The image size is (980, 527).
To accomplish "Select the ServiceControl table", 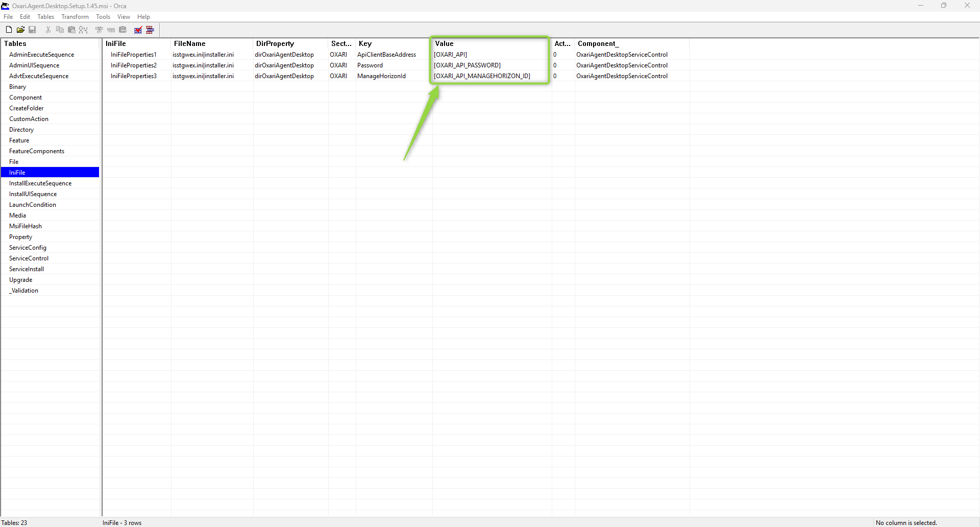I will 50,258.
